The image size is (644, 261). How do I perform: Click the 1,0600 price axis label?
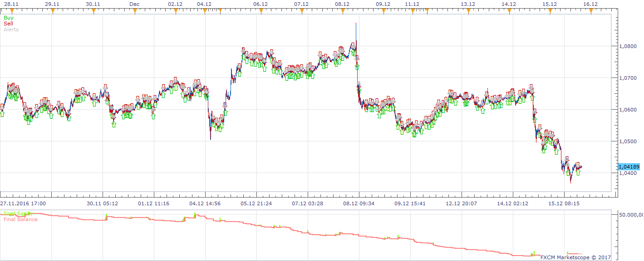coord(627,110)
